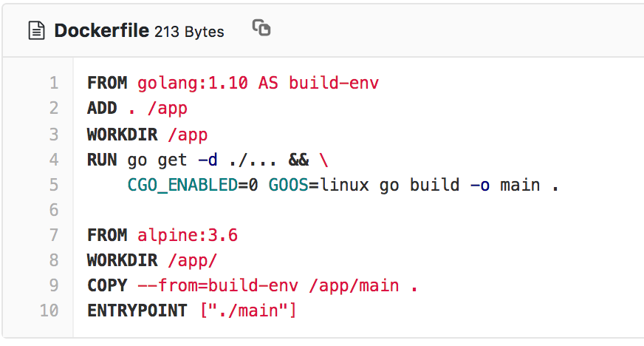Select line number 1

pyautogui.click(x=54, y=83)
